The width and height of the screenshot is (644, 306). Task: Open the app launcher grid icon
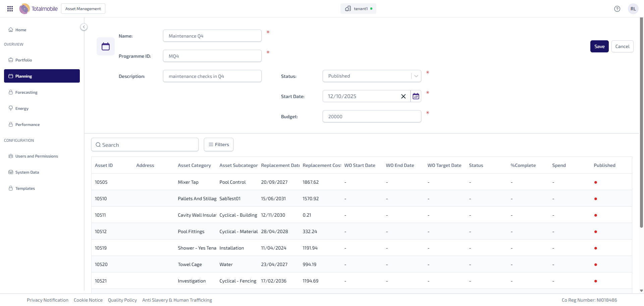pyautogui.click(x=10, y=9)
